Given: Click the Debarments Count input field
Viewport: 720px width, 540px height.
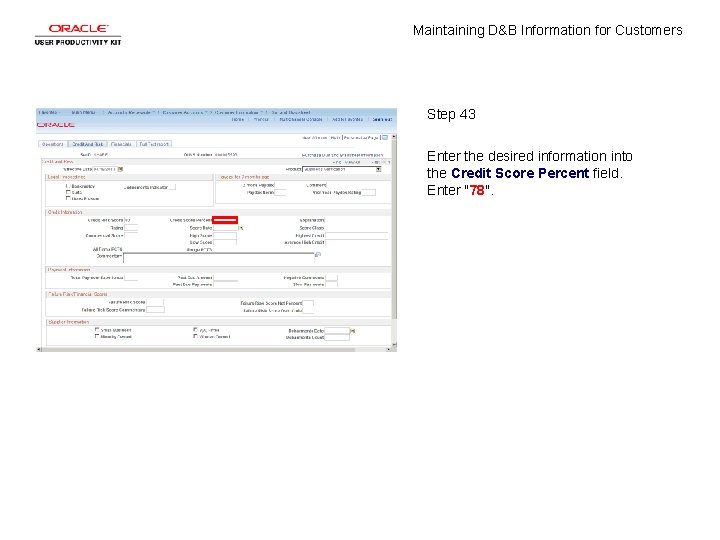Looking at the screenshot, I should tap(337, 337).
